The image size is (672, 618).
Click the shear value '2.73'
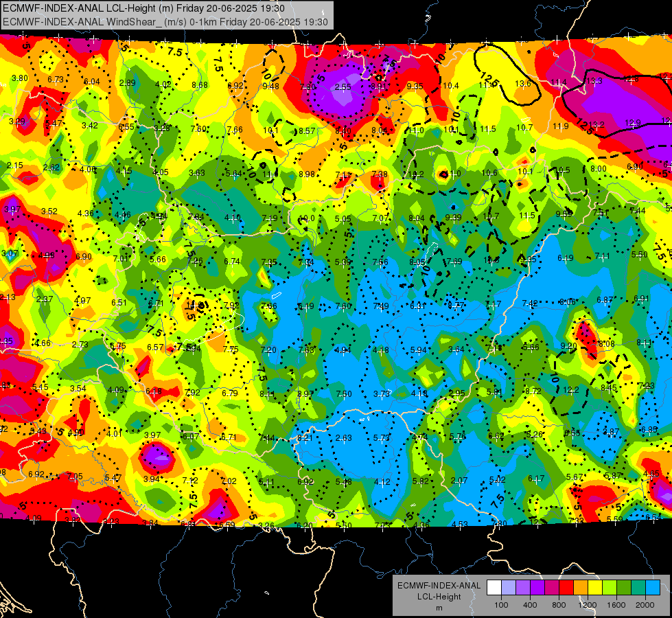(80, 345)
